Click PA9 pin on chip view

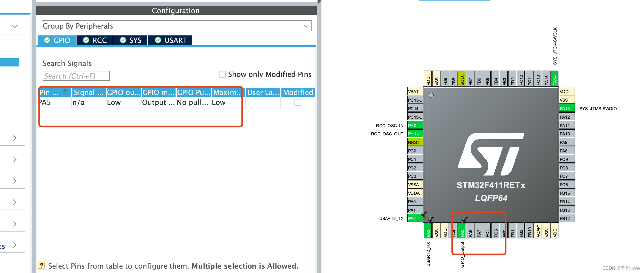pos(567,142)
